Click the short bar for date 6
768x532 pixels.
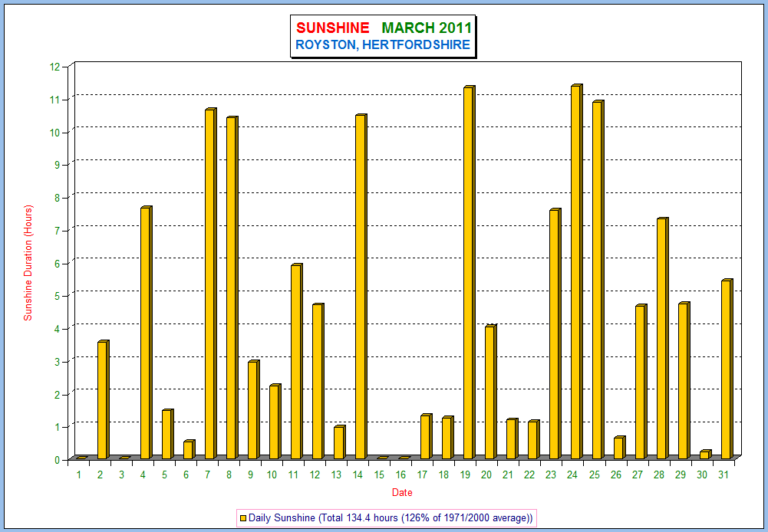pos(189,449)
